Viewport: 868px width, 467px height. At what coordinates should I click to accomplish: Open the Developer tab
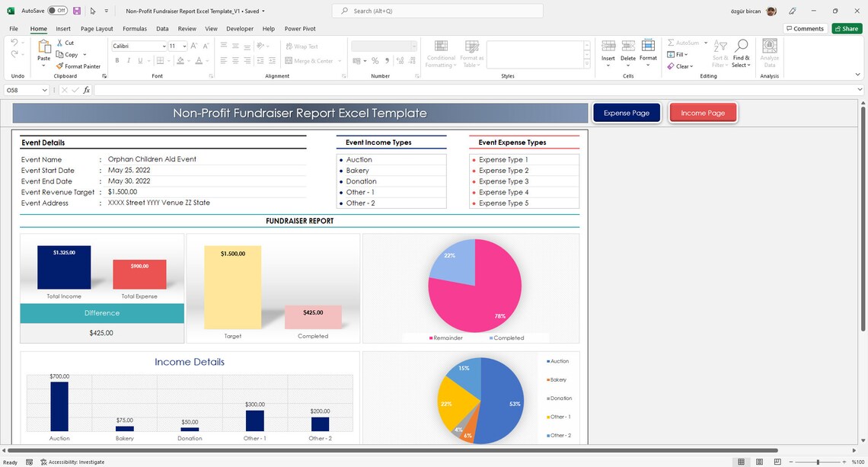(x=240, y=28)
